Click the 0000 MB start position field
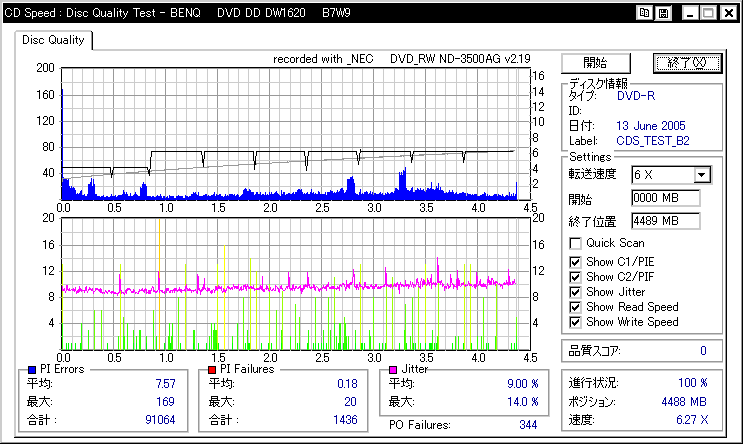This screenshot has height=444, width=743. pyautogui.click(x=666, y=198)
